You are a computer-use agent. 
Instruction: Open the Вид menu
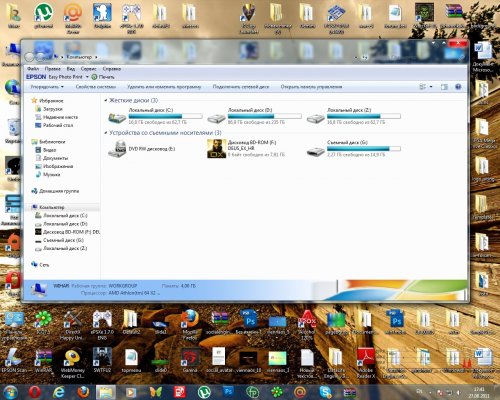[70, 69]
